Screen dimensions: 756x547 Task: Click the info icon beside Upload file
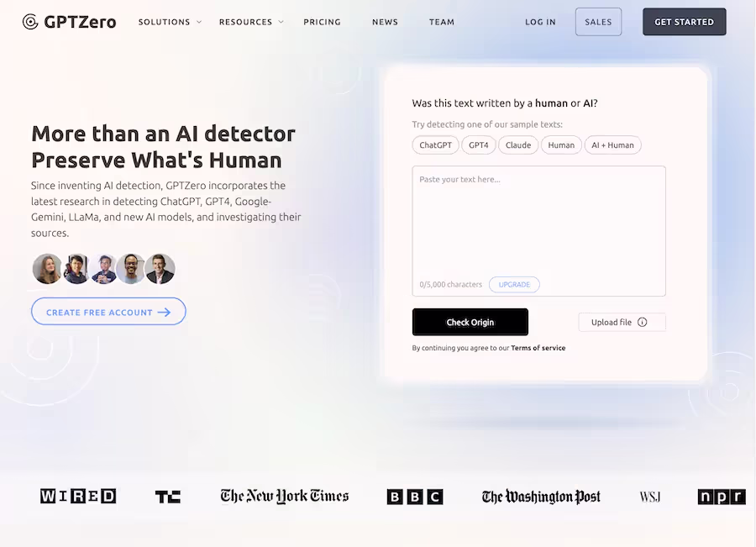click(x=643, y=322)
